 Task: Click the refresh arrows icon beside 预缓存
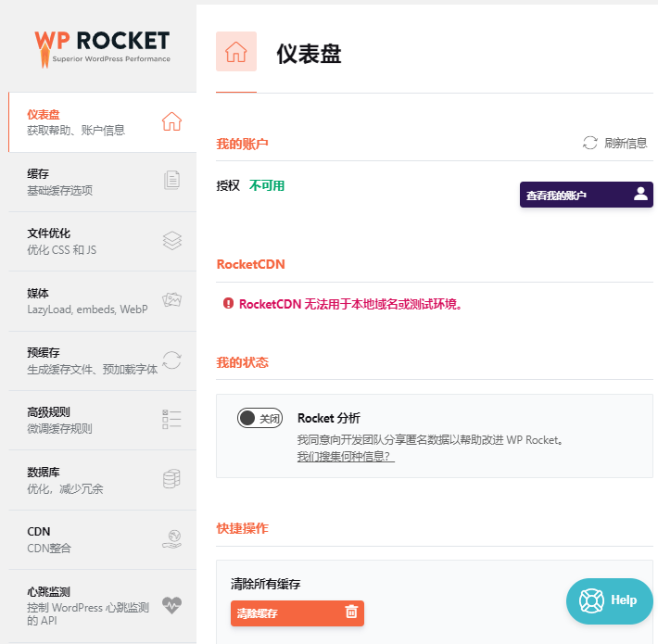[171, 360]
